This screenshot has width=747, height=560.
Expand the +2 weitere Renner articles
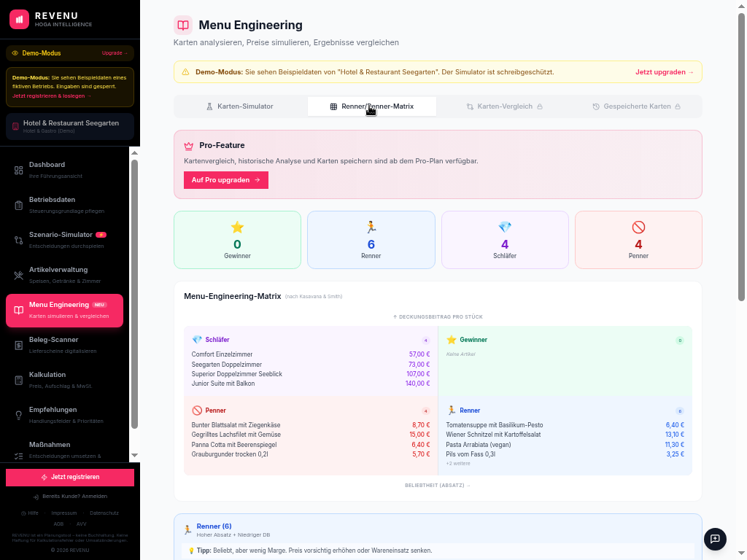[x=457, y=463]
